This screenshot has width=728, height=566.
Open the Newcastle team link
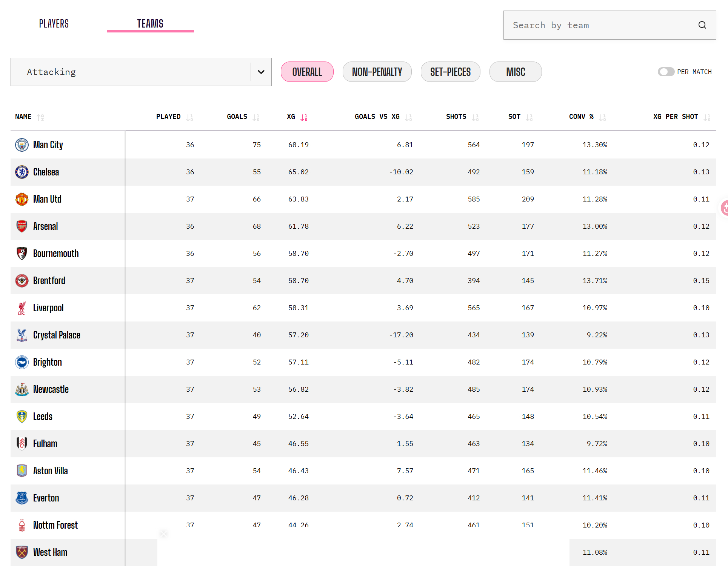[51, 389]
